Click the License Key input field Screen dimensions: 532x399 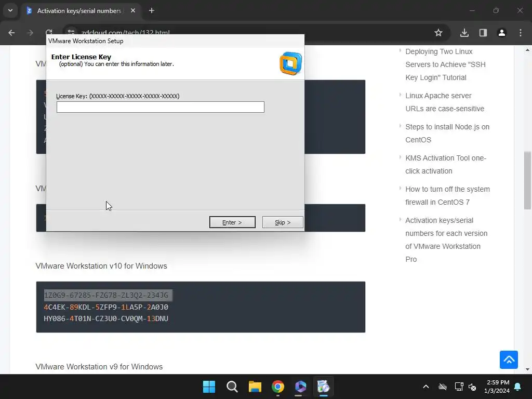coord(160,107)
